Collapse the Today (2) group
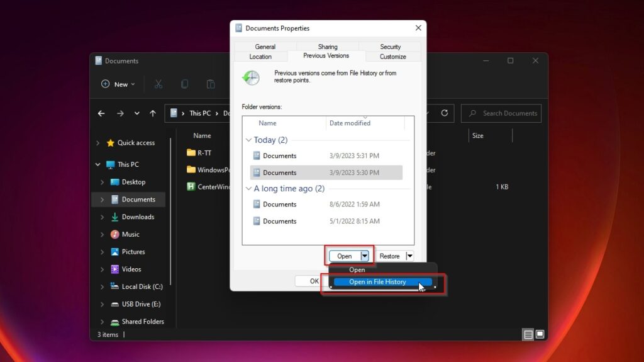 [x=248, y=140]
